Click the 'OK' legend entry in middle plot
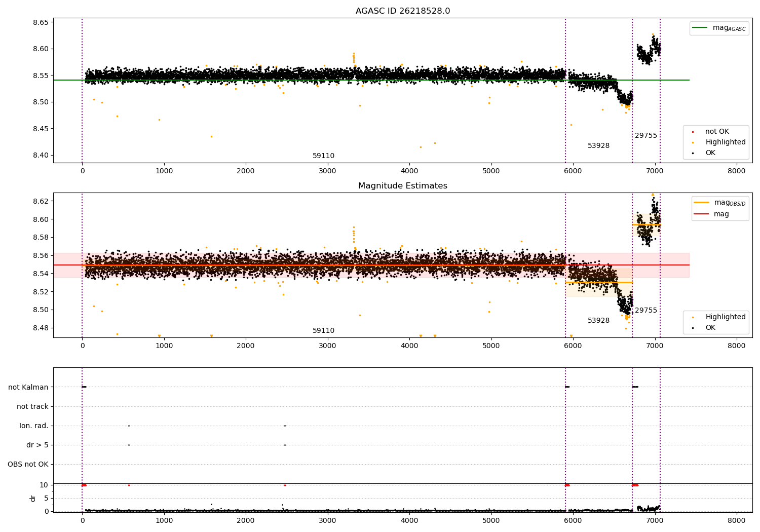Image resolution: width=760 pixels, height=532 pixels. click(x=710, y=328)
